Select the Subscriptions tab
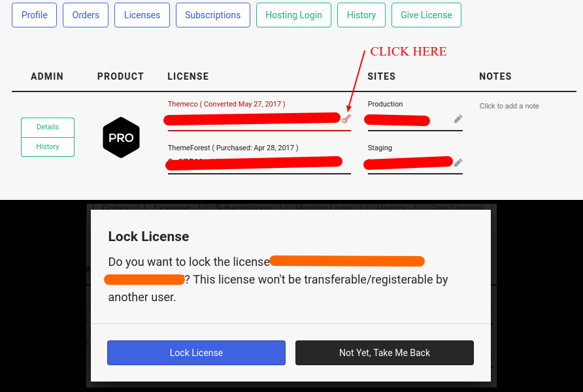Screen dimensions: 583x392 click(212, 15)
